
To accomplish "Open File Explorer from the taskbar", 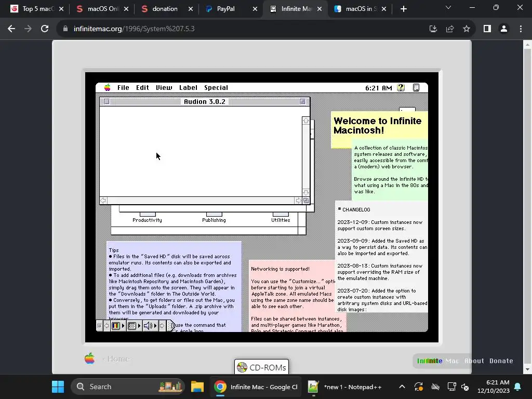I will [197, 387].
